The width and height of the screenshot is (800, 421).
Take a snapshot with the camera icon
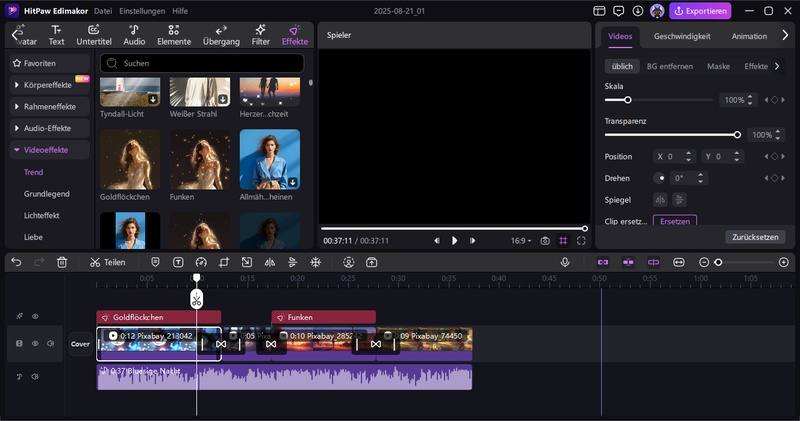(545, 241)
